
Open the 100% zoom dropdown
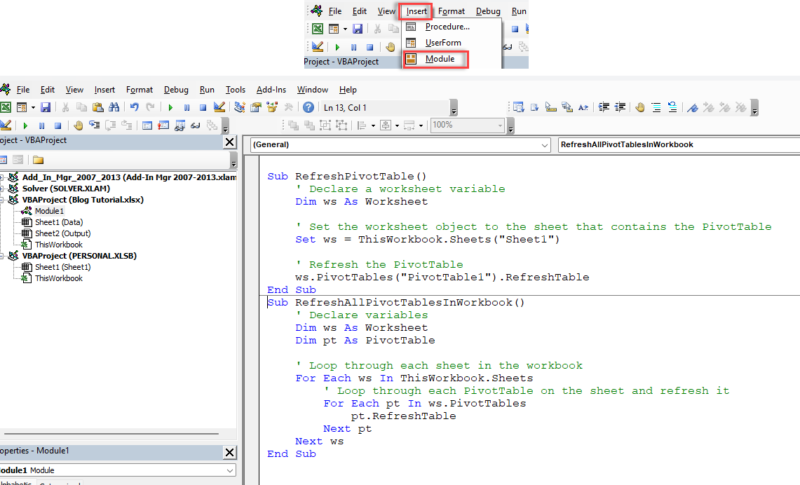click(500, 125)
